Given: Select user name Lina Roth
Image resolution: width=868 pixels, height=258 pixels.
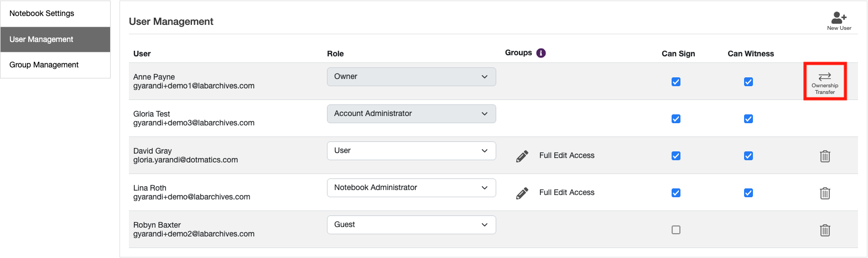Looking at the screenshot, I should pos(150,188).
